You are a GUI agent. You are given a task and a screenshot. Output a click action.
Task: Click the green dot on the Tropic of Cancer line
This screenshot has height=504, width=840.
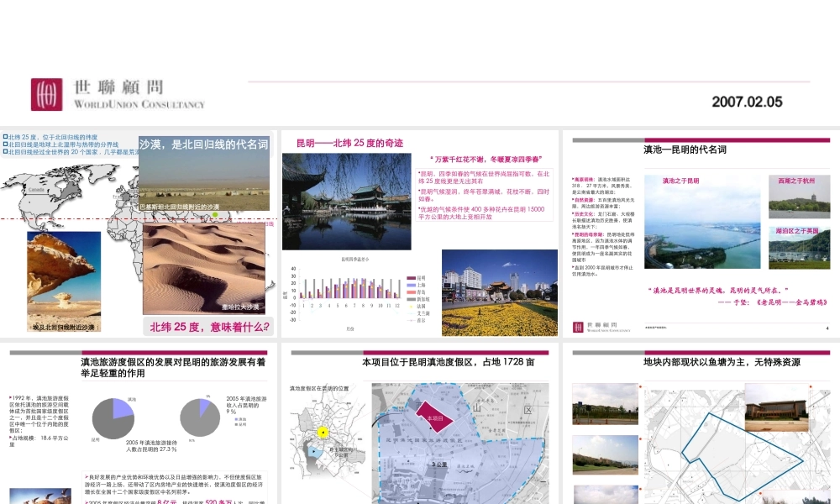point(215,215)
